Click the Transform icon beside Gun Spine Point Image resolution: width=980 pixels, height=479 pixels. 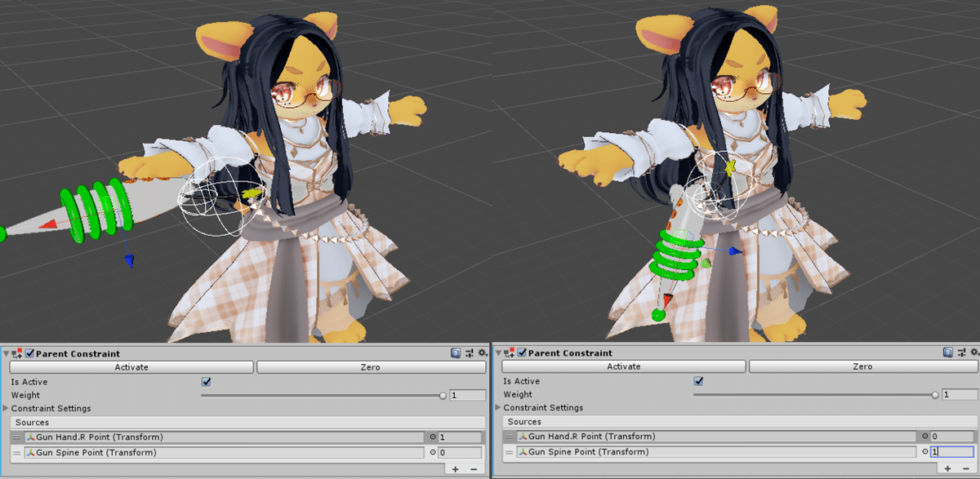point(29,452)
